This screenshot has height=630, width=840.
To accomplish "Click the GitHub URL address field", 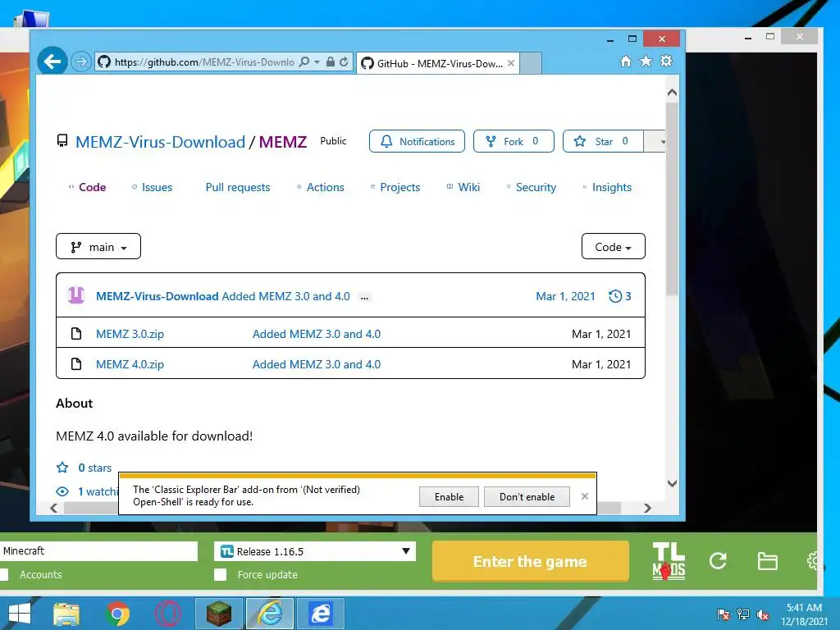I will click(x=203, y=62).
